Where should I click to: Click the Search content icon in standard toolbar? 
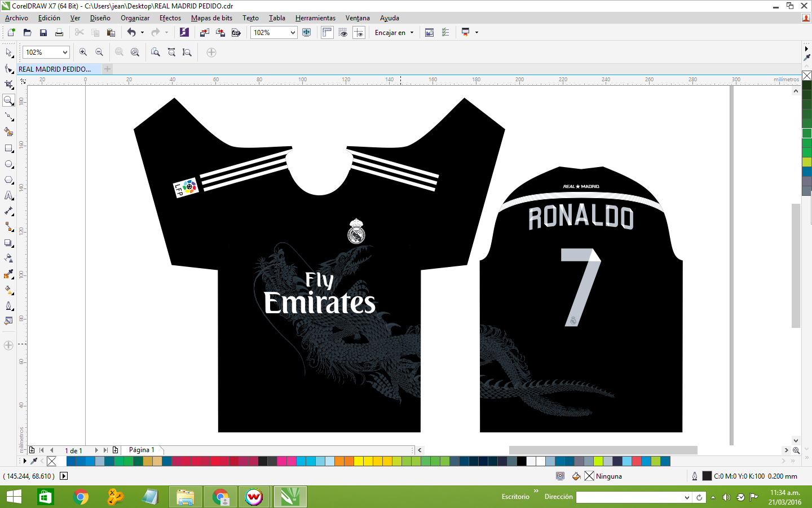click(x=184, y=33)
